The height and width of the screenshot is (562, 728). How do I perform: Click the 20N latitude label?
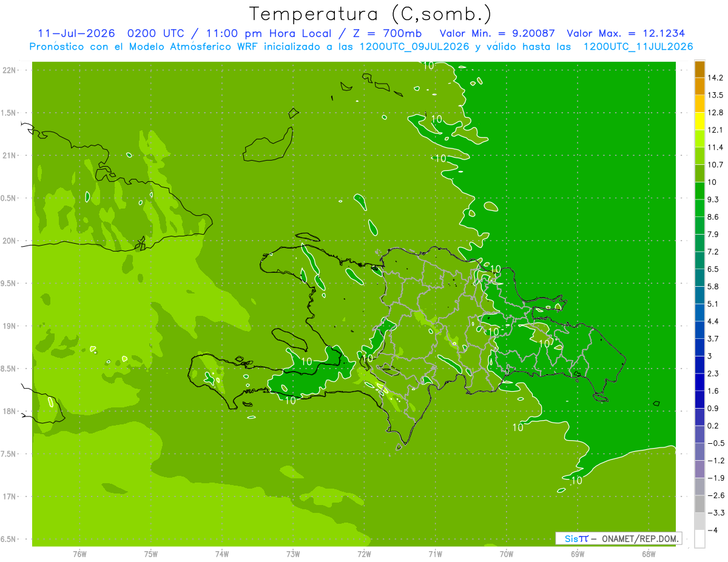click(x=10, y=241)
